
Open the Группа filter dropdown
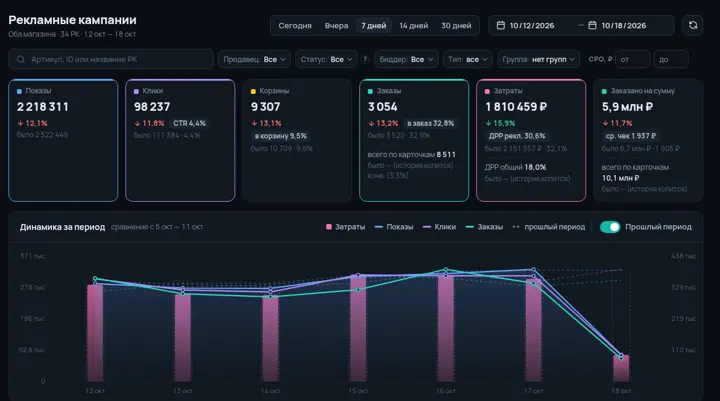(538, 59)
